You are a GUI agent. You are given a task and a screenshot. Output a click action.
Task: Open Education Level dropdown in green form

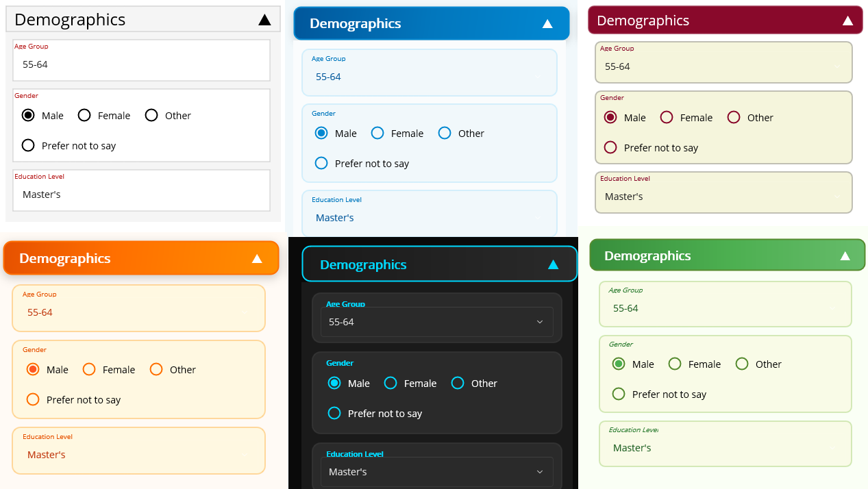[x=725, y=447]
